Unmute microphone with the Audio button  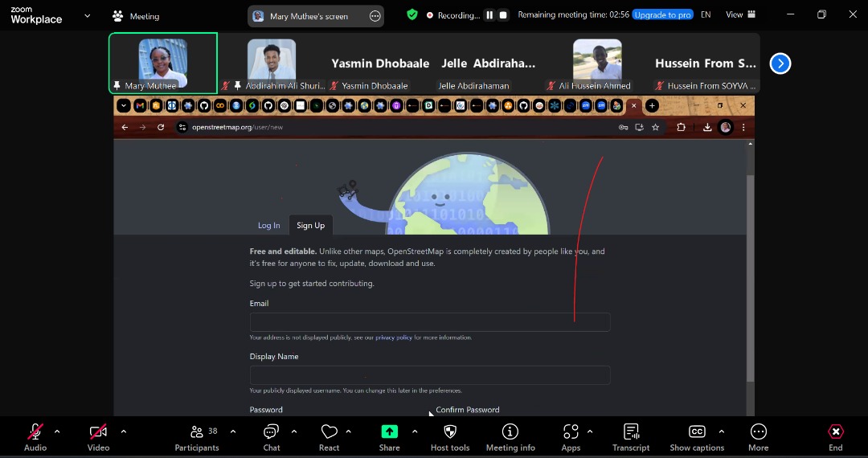[x=35, y=438]
